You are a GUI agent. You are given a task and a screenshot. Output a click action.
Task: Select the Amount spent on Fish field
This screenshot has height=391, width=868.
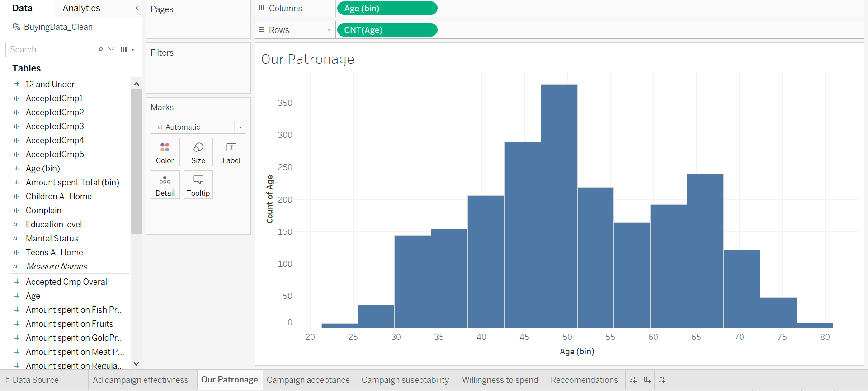click(75, 310)
